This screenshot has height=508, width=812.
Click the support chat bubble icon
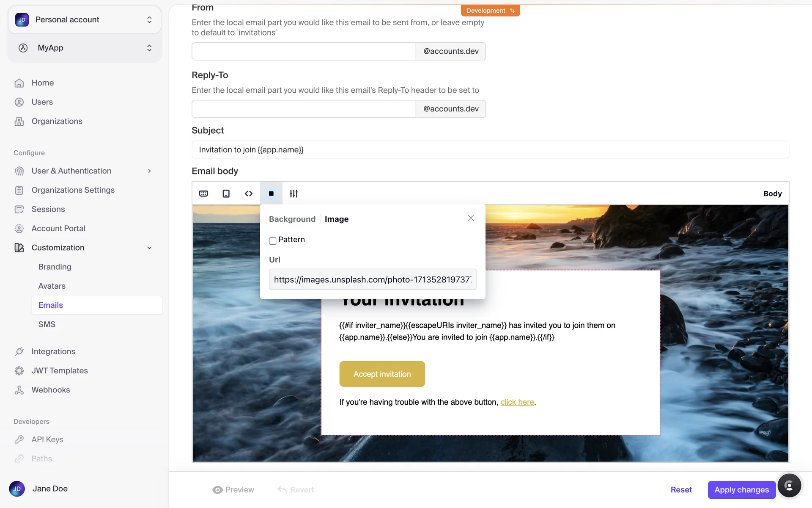[789, 486]
